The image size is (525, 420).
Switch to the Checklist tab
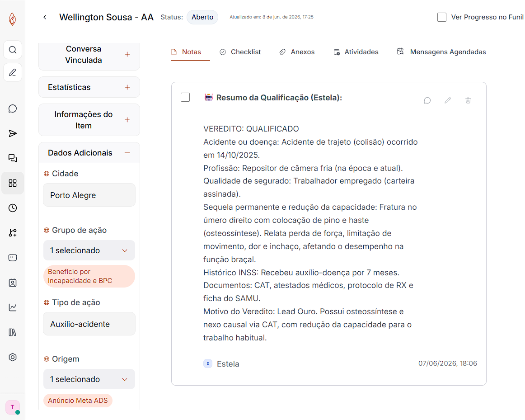pos(240,52)
